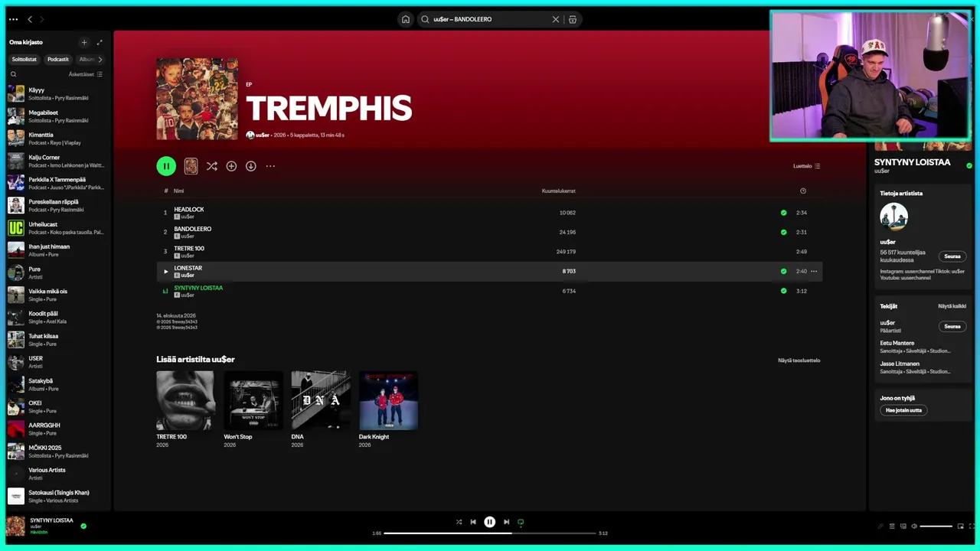Toggle saved checkmark for LONESTAR
Viewport: 980px width, 551px height.
click(x=783, y=271)
